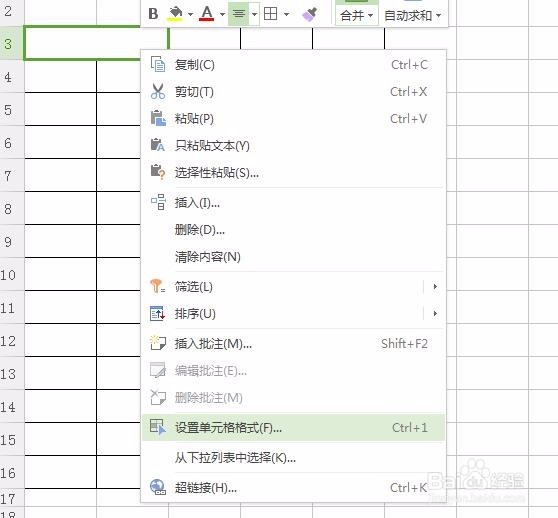Click the 排序(U) sort entry
The image size is (558, 518).
pyautogui.click(x=293, y=313)
